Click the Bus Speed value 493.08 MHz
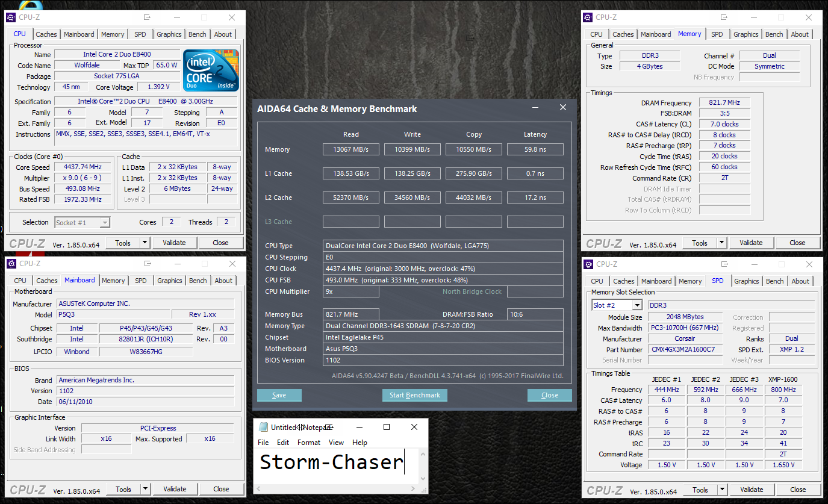This screenshot has height=504, width=828. pyautogui.click(x=84, y=188)
